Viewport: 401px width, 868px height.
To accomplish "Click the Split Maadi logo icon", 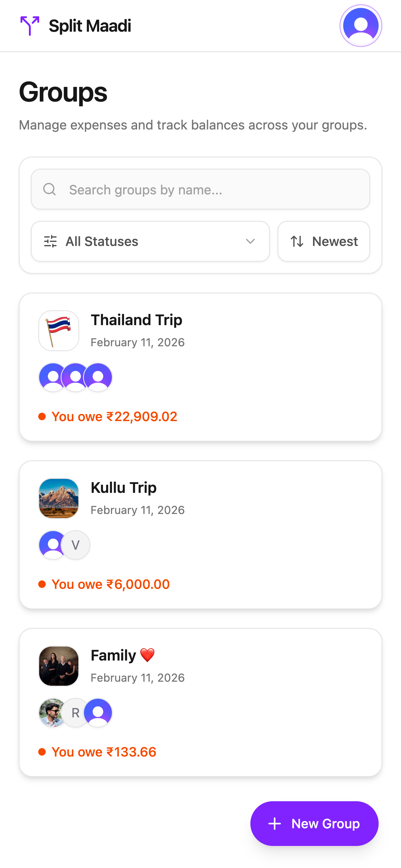I will coord(30,25).
